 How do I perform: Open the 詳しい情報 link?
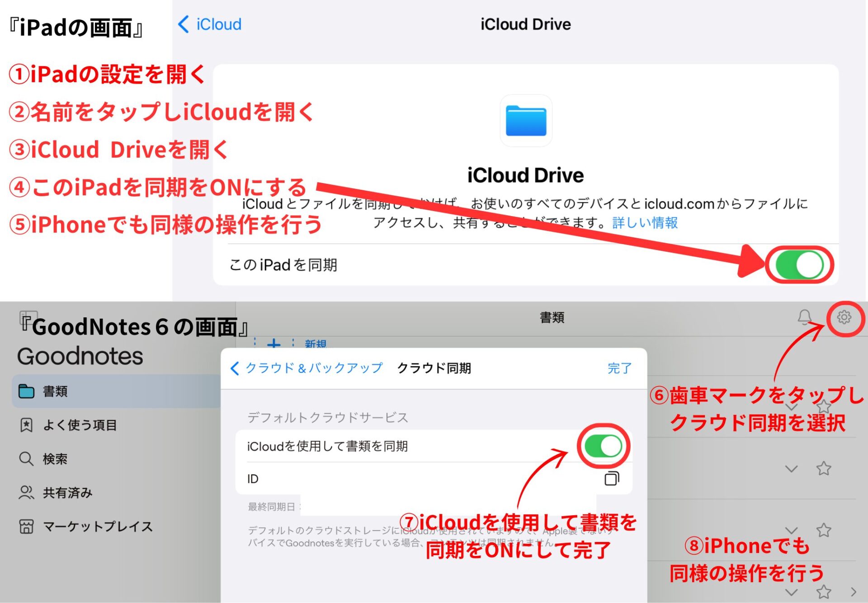(x=645, y=222)
